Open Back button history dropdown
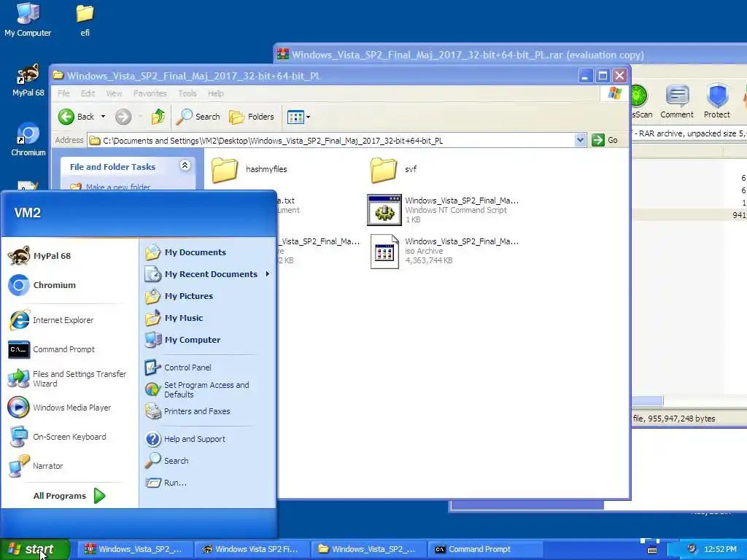This screenshot has height=560, width=747. click(103, 117)
